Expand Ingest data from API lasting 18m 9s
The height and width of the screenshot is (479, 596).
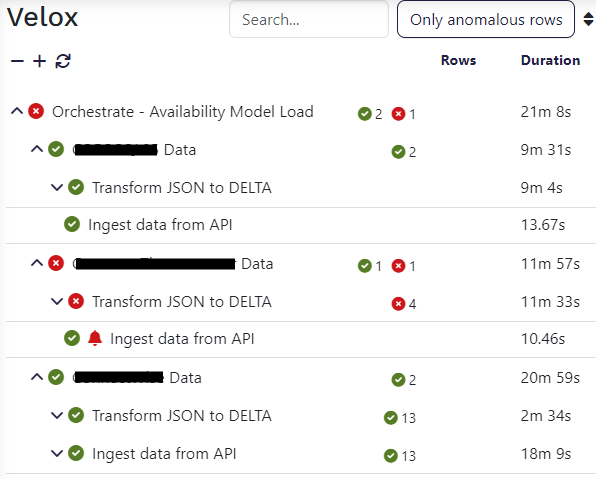pyautogui.click(x=57, y=453)
